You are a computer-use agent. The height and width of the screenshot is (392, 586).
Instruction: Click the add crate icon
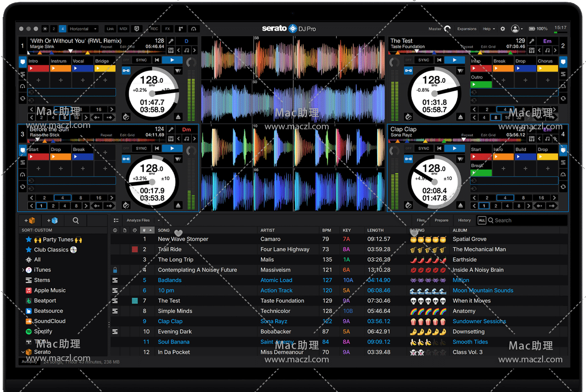click(x=30, y=220)
